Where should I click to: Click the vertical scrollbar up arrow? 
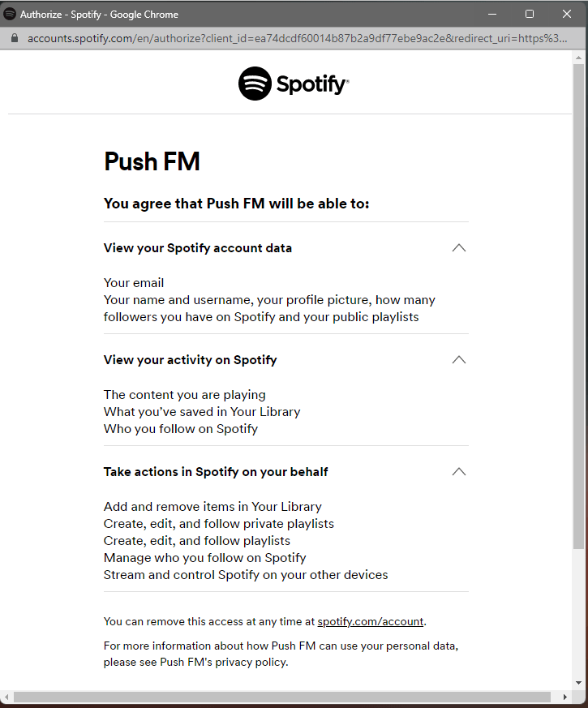click(x=578, y=58)
